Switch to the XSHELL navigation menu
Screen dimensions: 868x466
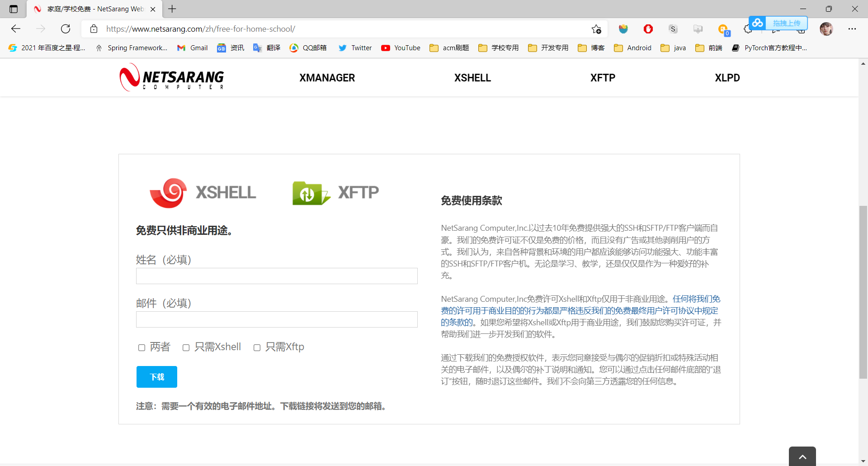click(x=472, y=77)
